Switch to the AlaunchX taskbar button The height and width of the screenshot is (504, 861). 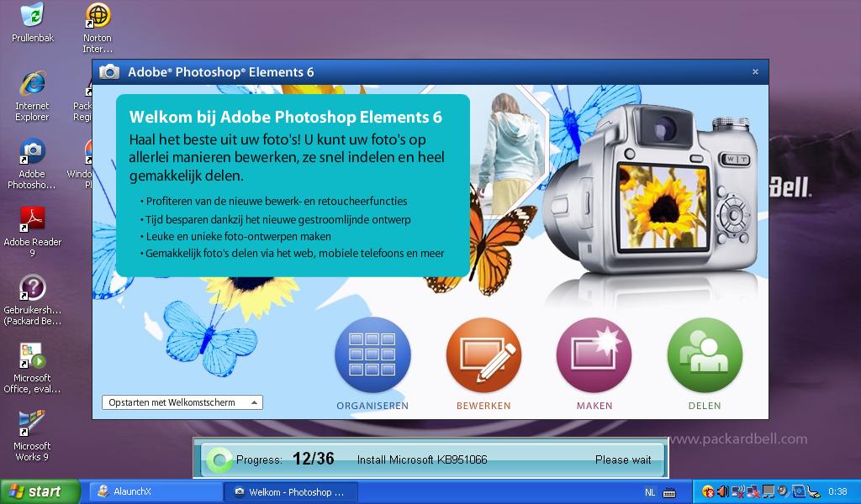[155, 492]
